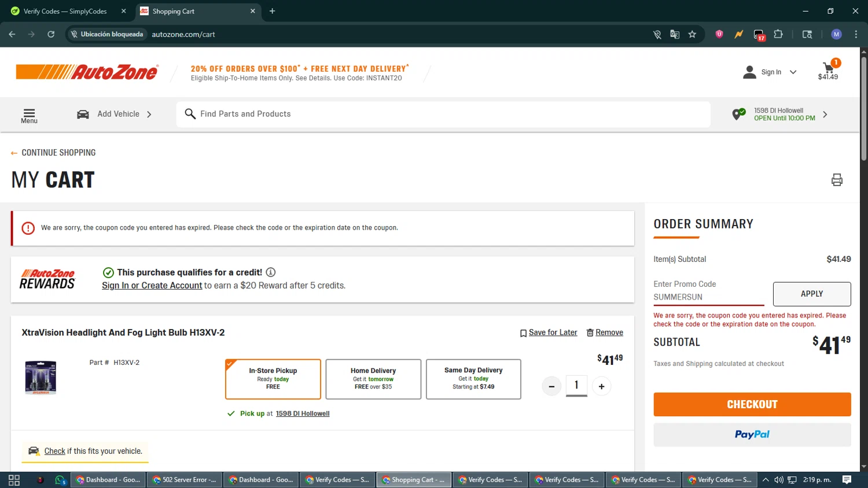Screen dimensions: 868x488
Task: Save the headlight bulb for later
Action: click(x=549, y=332)
